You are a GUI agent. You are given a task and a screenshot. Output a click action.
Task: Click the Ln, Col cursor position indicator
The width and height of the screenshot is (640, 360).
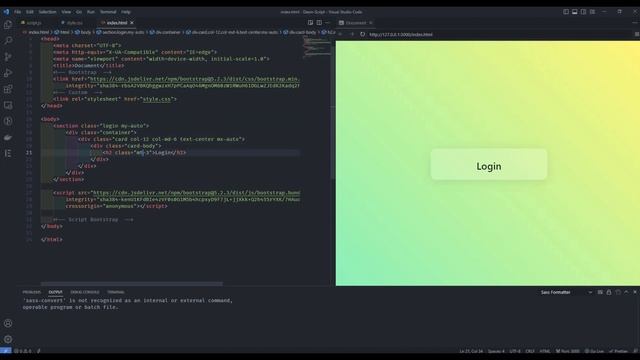click(471, 351)
